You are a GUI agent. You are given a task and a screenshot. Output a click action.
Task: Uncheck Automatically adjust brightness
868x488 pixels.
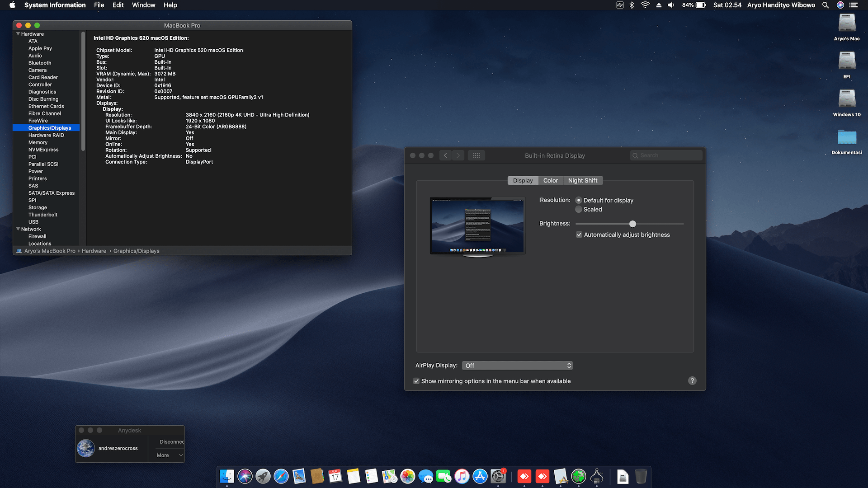[579, 235]
